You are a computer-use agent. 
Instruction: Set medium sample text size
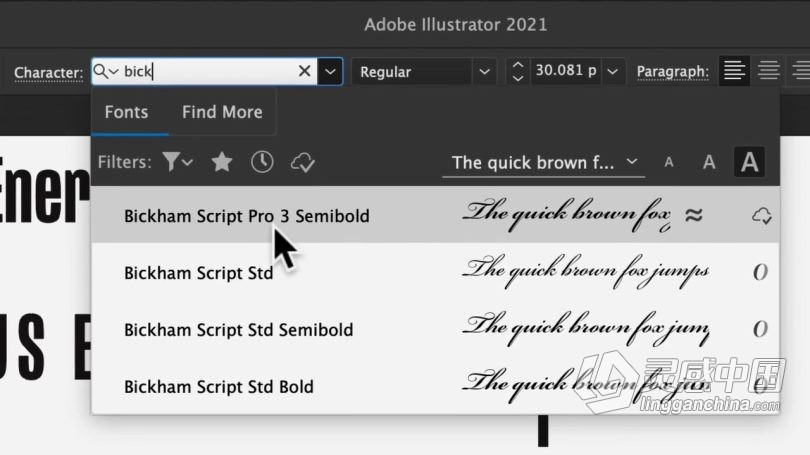click(709, 163)
